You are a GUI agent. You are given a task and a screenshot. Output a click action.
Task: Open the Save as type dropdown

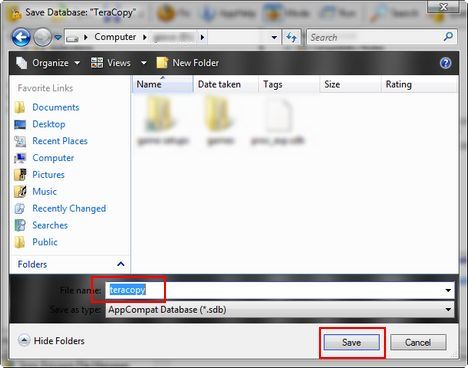280,310
